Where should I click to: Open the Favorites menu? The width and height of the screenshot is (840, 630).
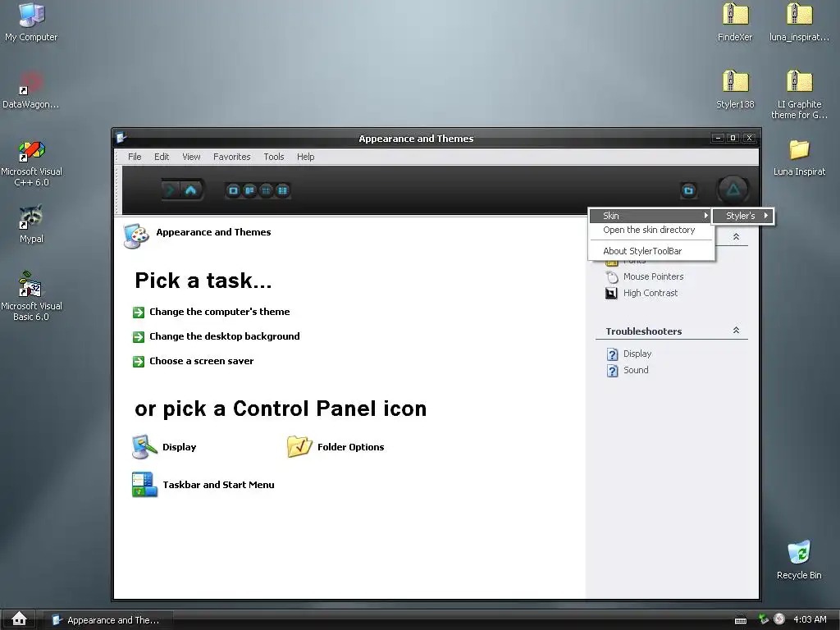[231, 157]
